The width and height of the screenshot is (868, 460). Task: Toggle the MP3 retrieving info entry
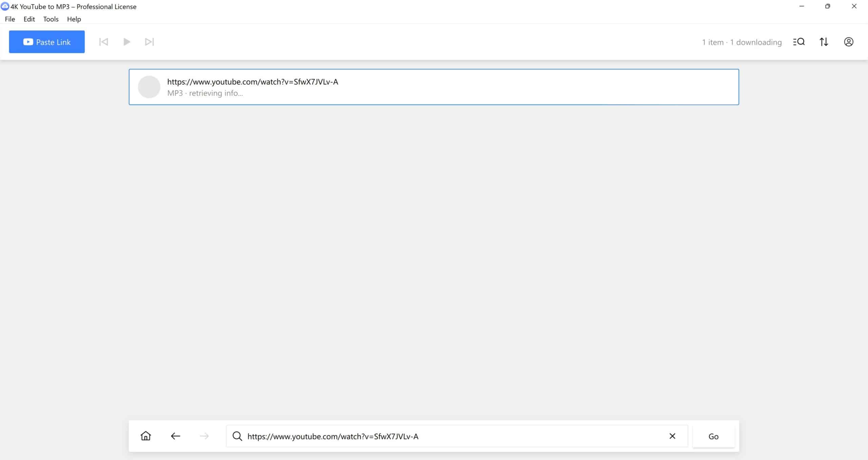pos(433,87)
